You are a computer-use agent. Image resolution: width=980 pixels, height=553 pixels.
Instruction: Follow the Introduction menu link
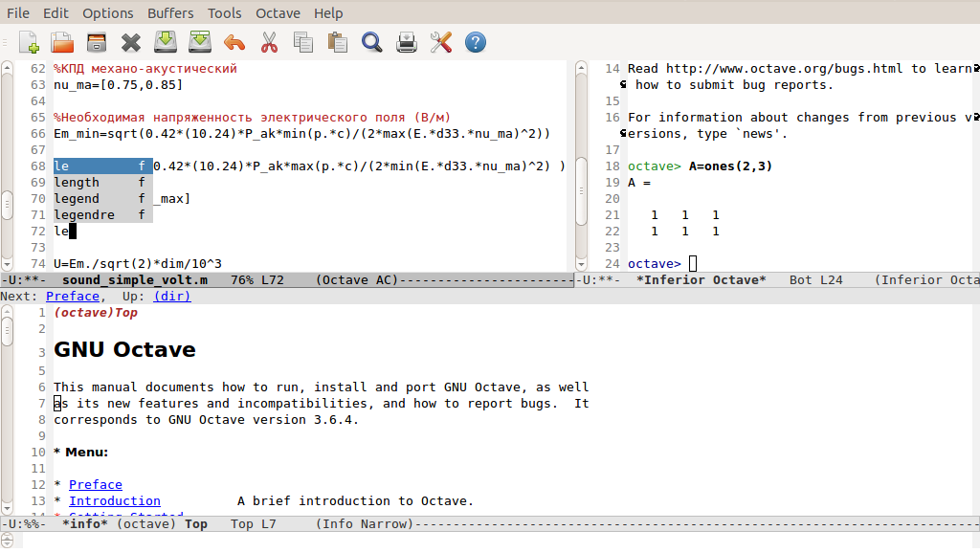[x=114, y=501]
